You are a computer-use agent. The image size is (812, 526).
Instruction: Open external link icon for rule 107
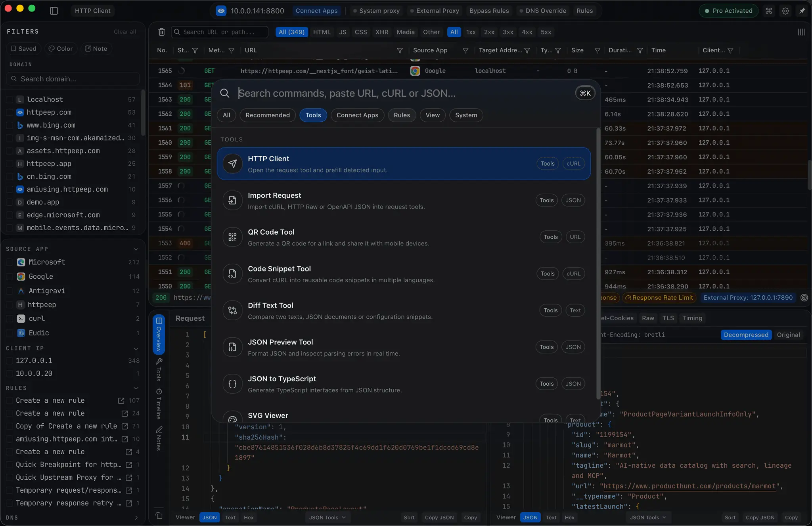click(x=121, y=401)
